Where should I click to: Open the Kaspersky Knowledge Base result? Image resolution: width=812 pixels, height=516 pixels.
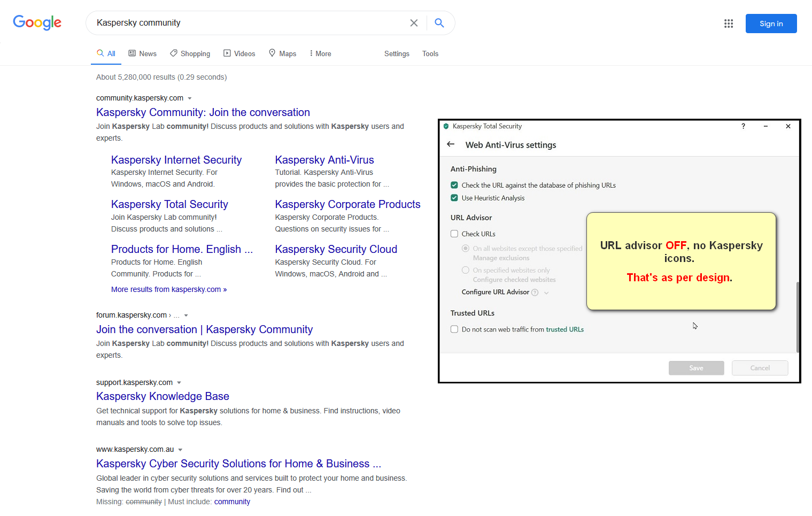coord(163,396)
